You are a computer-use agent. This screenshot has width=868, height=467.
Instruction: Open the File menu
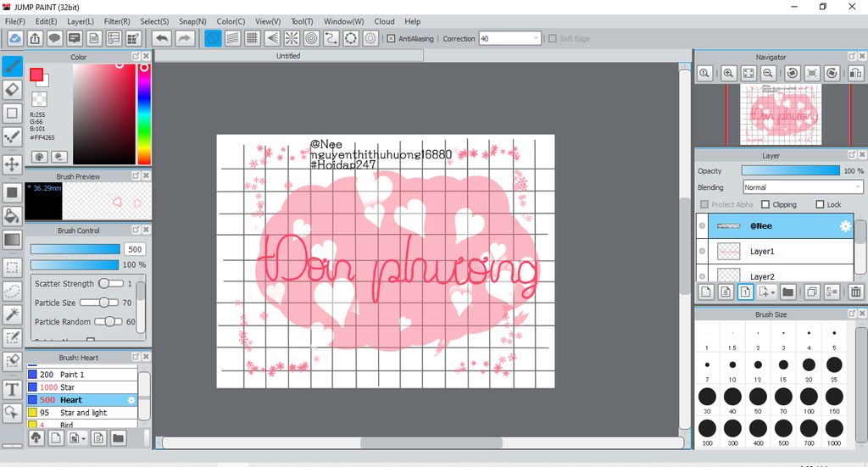15,21
